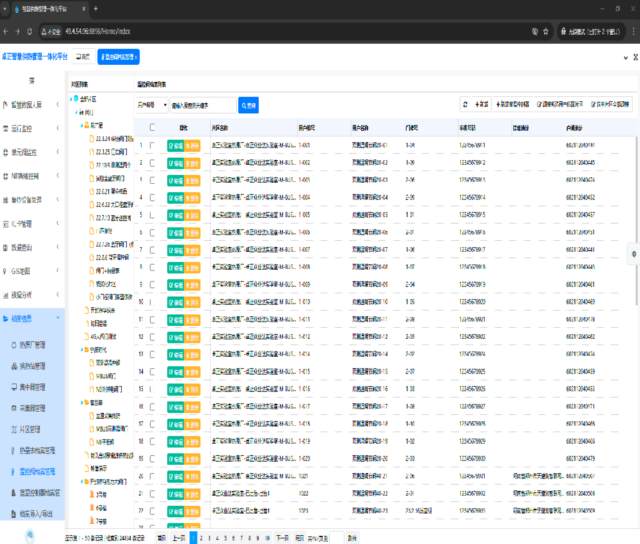Check the checkbox for row 1
This screenshot has width=640, height=544.
[x=152, y=145]
